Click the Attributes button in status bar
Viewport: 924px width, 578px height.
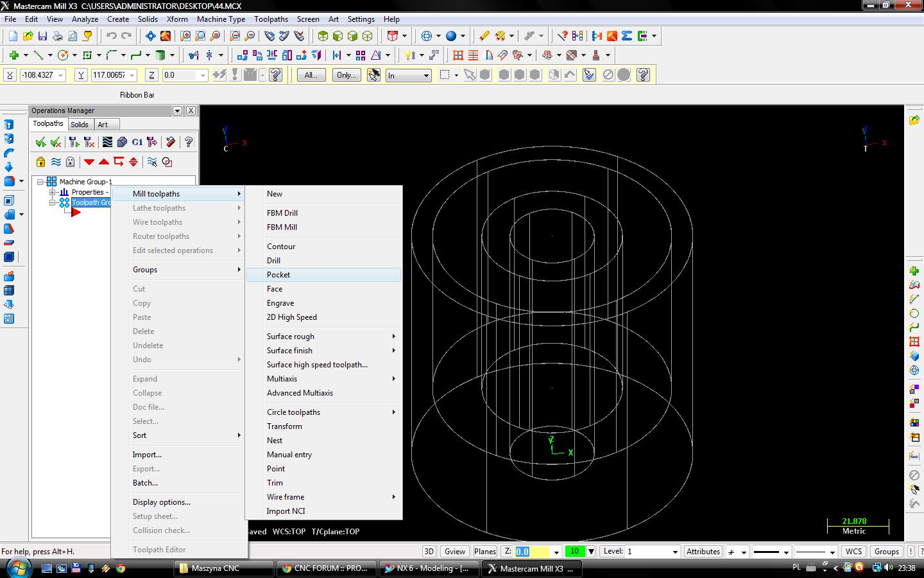point(703,551)
